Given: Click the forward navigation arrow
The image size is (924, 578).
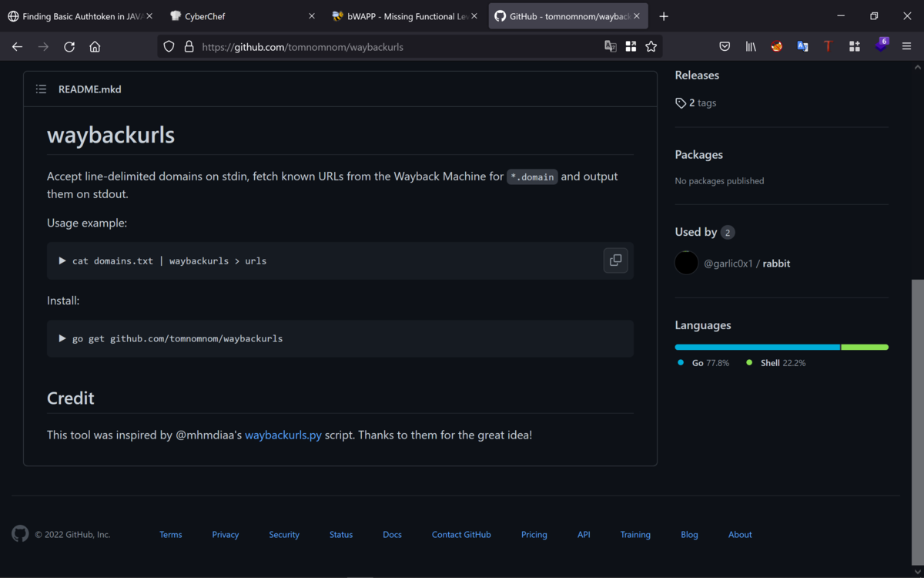Looking at the screenshot, I should pos(43,46).
